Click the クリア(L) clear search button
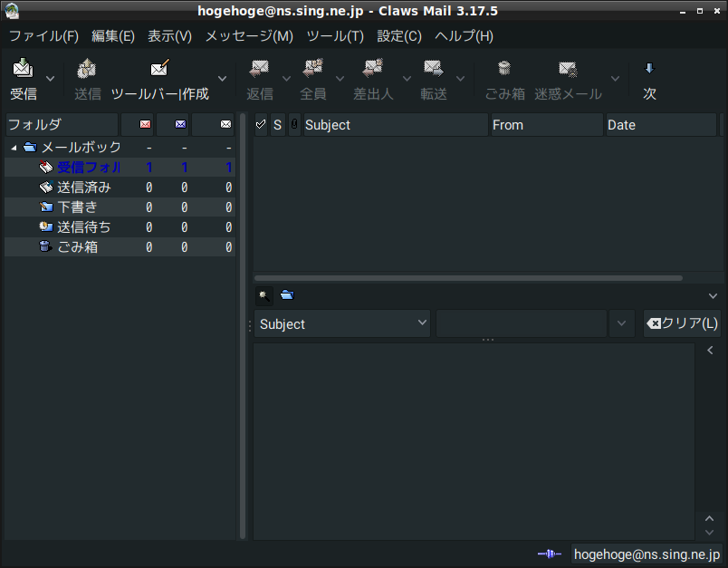This screenshot has width=728, height=568. pos(682,323)
